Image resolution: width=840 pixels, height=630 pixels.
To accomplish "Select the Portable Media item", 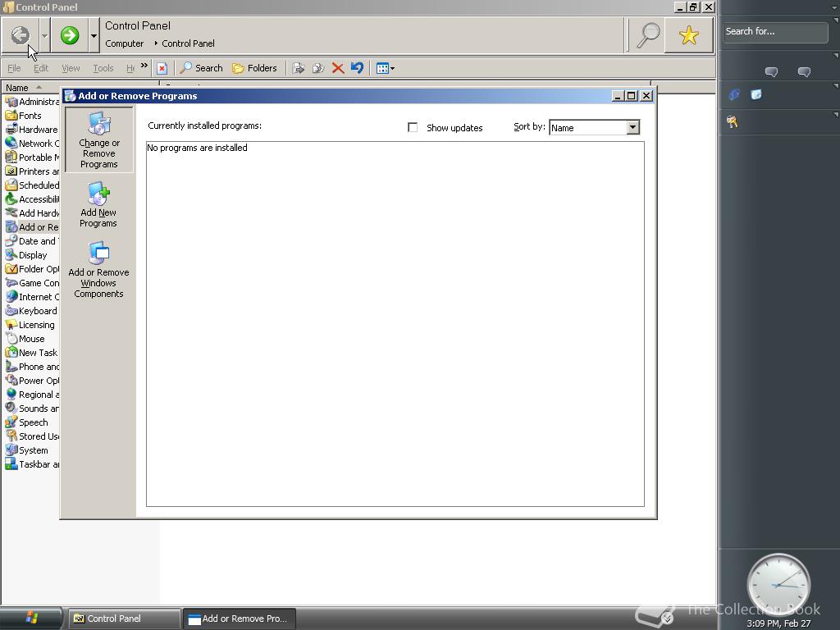I will [x=32, y=157].
